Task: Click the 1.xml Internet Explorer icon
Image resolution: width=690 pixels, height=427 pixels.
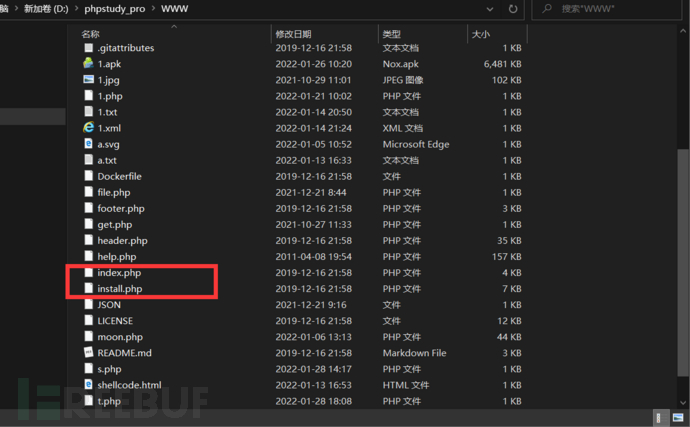Action: pyautogui.click(x=89, y=128)
